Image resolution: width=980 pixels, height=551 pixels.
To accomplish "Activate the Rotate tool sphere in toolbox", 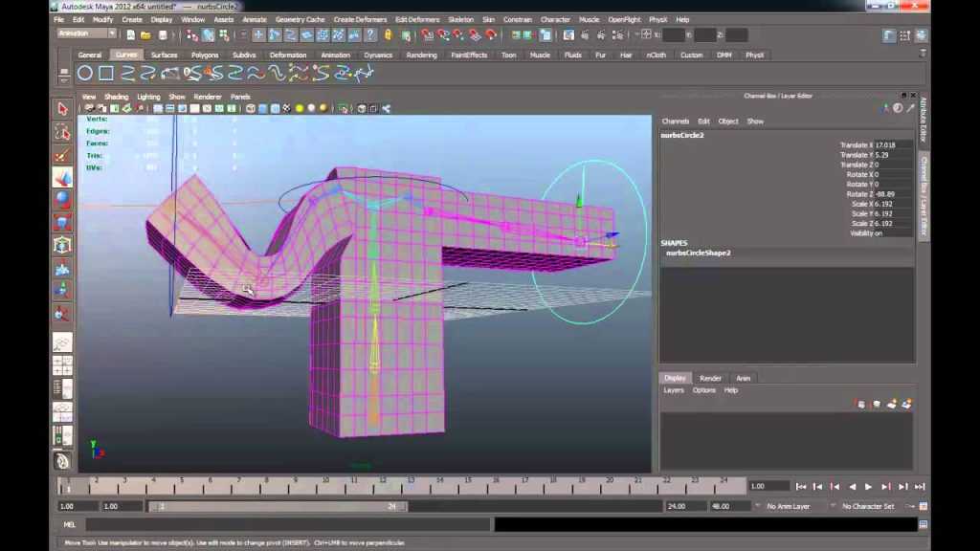I will (x=62, y=200).
